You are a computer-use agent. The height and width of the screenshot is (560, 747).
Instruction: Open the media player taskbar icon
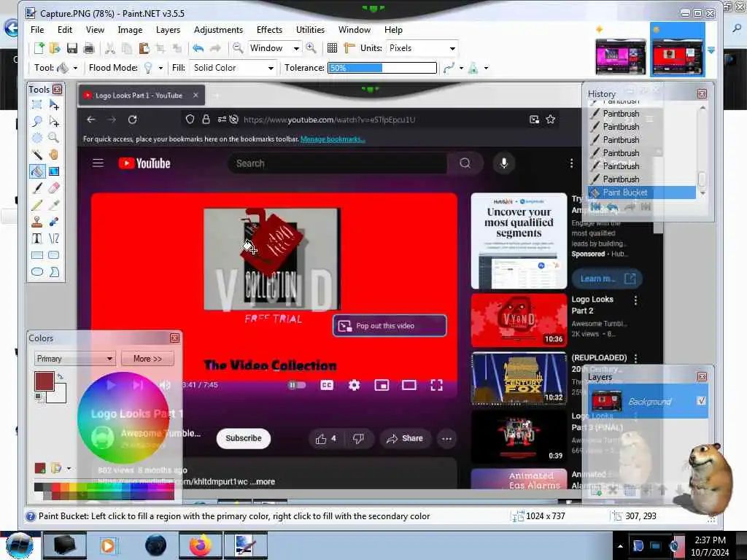[x=108, y=545]
